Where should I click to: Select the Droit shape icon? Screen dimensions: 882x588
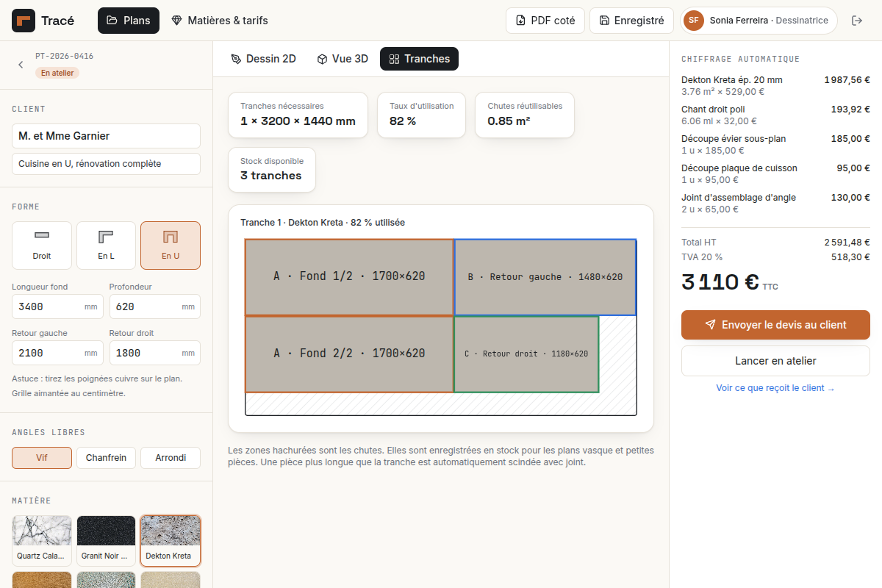(42, 236)
